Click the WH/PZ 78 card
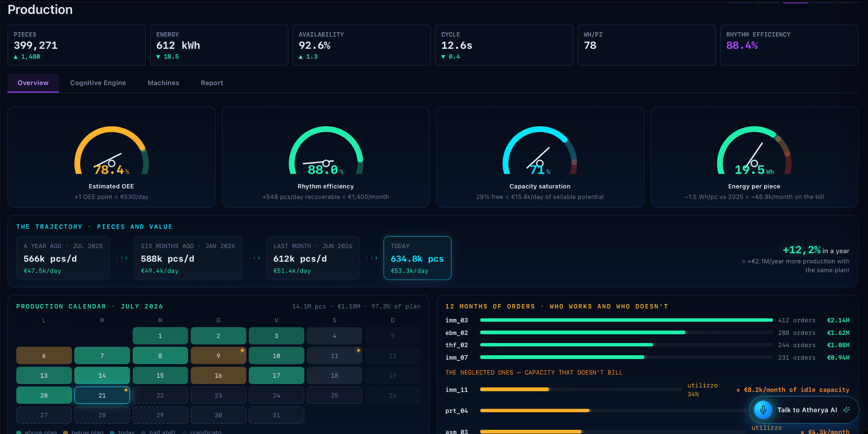The image size is (868, 434). click(x=647, y=45)
